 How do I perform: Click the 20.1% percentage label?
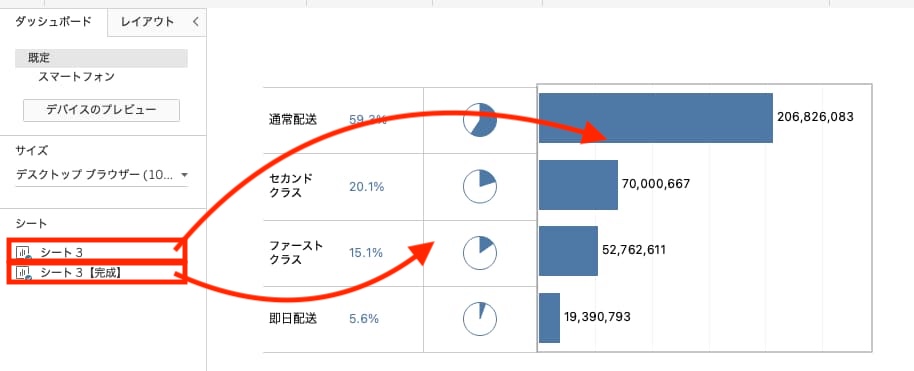point(367,187)
